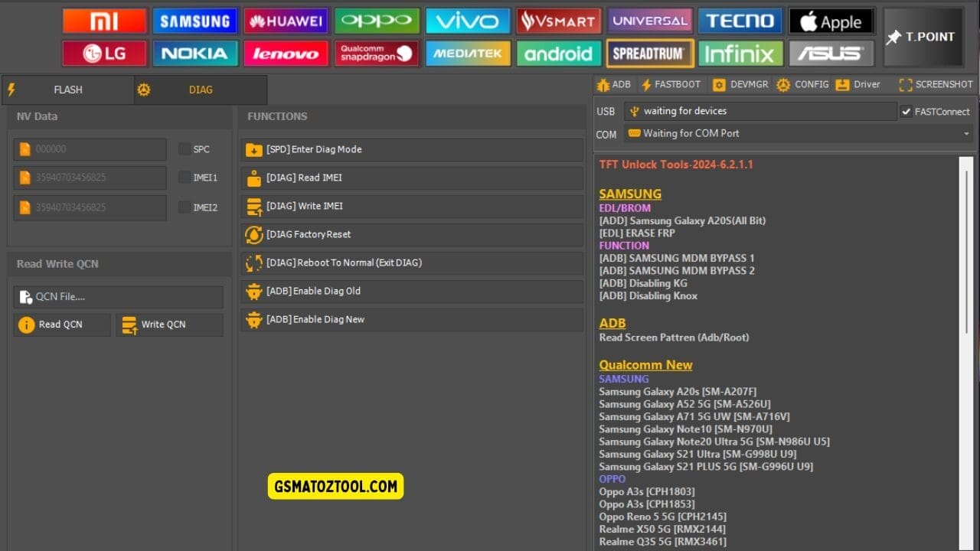The width and height of the screenshot is (980, 551).
Task: Select the MediaTek chipset logo
Action: pos(467,54)
